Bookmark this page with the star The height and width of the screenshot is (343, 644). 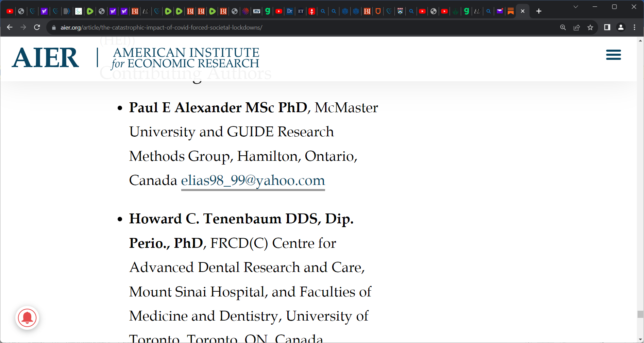pos(590,28)
